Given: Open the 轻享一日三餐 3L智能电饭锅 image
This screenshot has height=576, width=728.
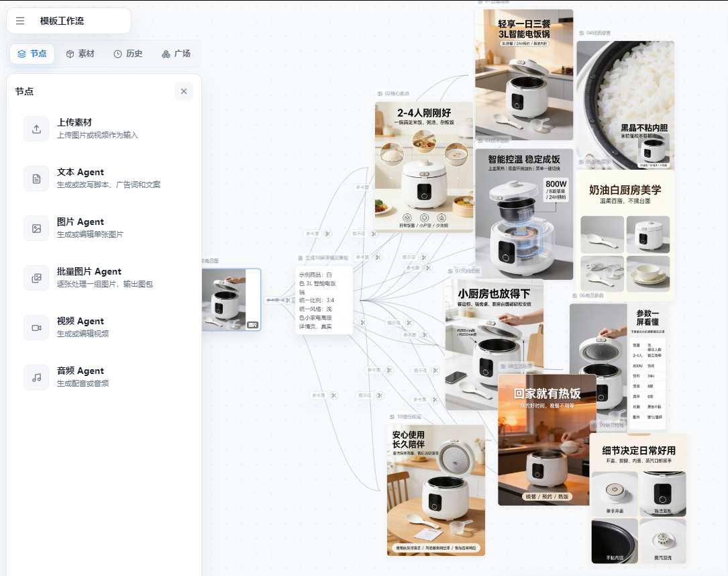Looking at the screenshot, I should click(x=524, y=75).
